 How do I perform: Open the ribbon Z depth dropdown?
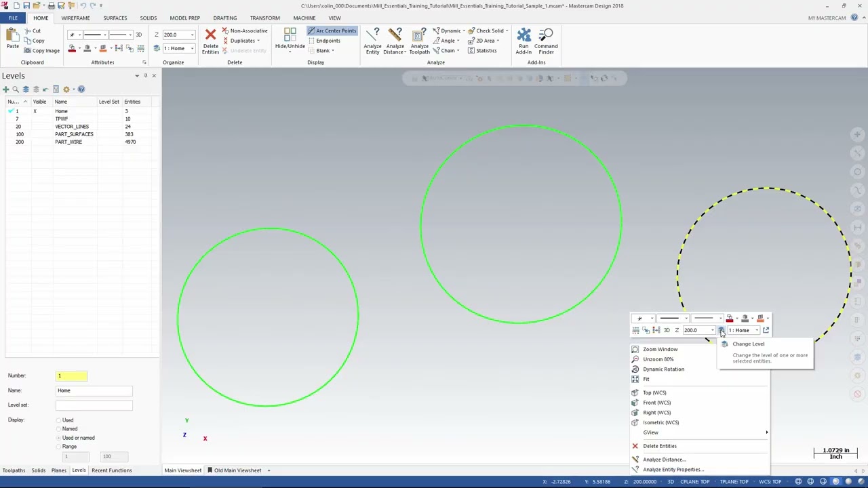click(x=192, y=35)
